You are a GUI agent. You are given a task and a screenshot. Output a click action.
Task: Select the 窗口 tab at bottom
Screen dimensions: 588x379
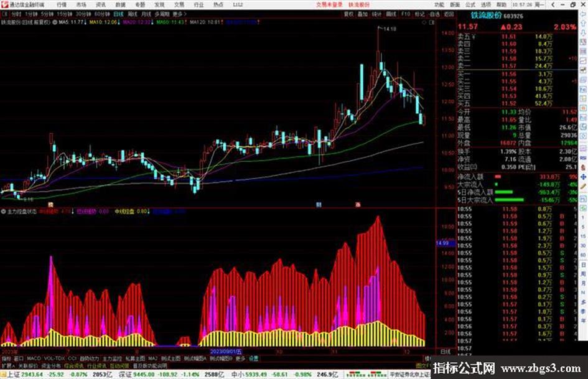(19, 358)
